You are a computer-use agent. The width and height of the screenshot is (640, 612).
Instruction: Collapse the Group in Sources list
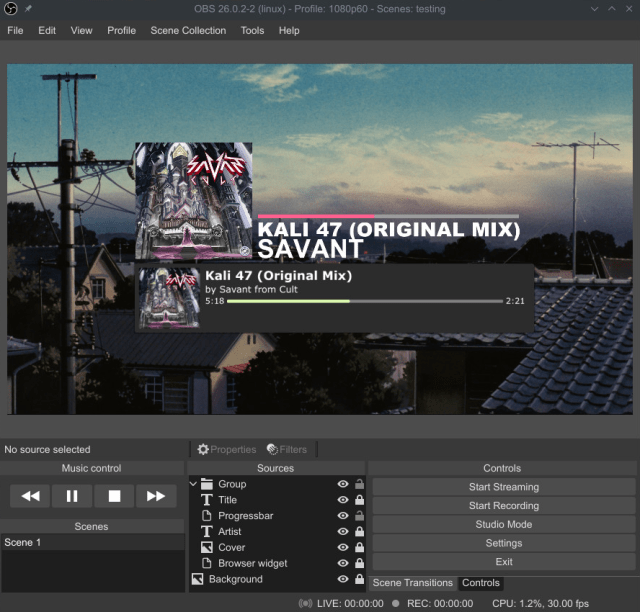point(193,484)
